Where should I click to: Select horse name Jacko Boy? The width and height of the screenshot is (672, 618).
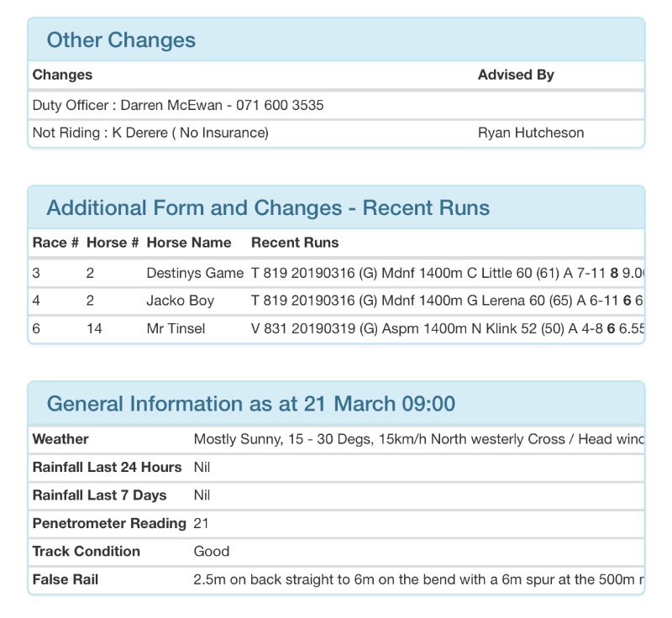(180, 301)
